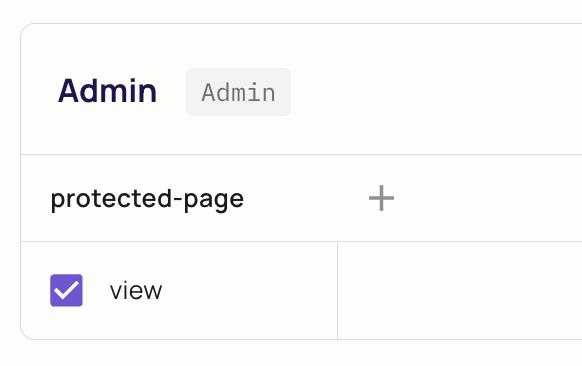
Task: Click the bold Admin role heading
Action: [x=108, y=91]
